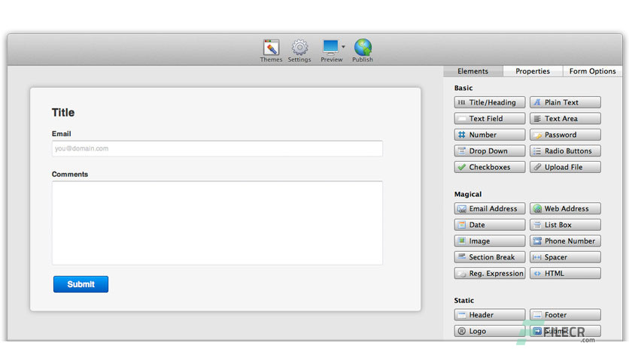The image size is (629, 364).
Task: Open the Settings gear icon
Action: (299, 50)
